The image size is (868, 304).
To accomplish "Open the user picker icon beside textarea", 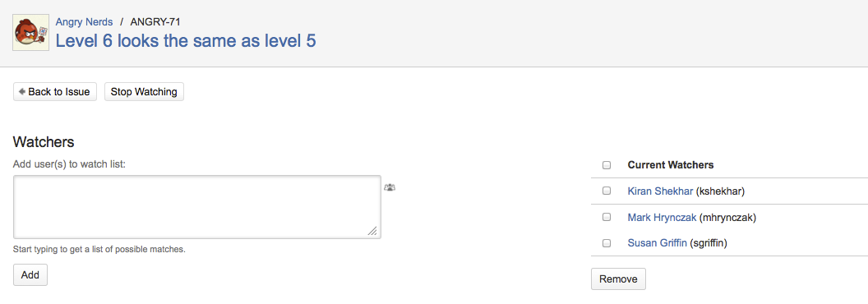I will tap(390, 187).
